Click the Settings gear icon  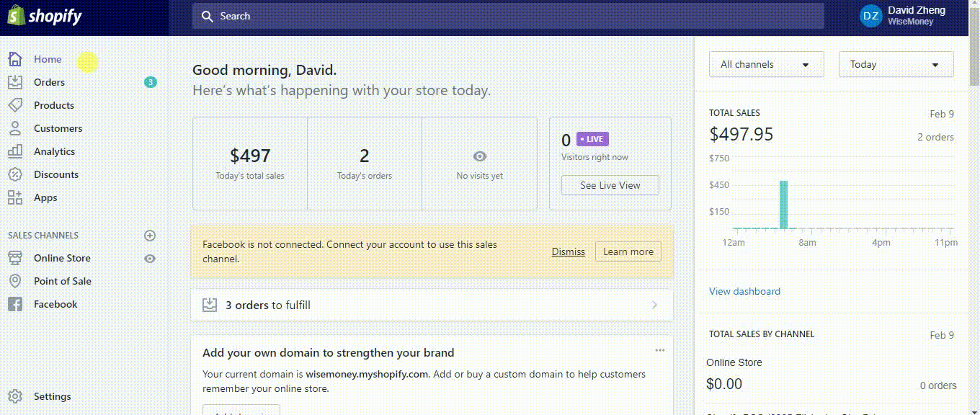pos(14,396)
